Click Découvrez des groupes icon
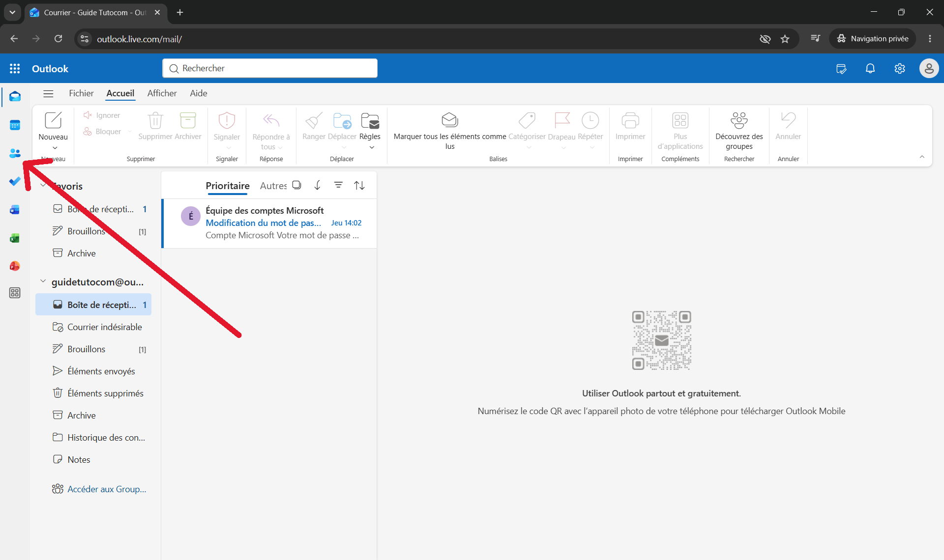Screen dimensions: 944x560 pos(739,120)
